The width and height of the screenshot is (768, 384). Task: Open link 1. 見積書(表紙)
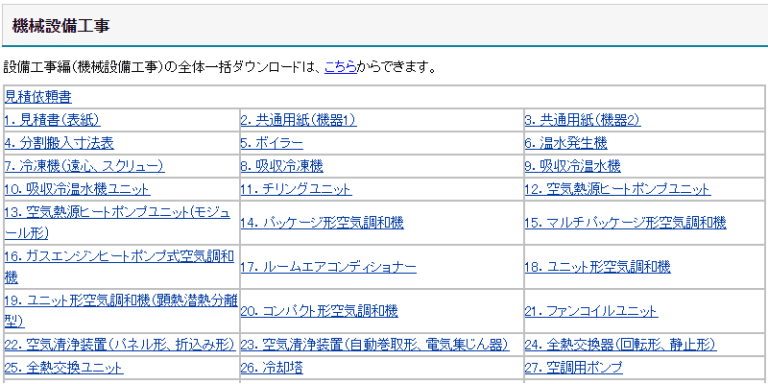[52, 120]
